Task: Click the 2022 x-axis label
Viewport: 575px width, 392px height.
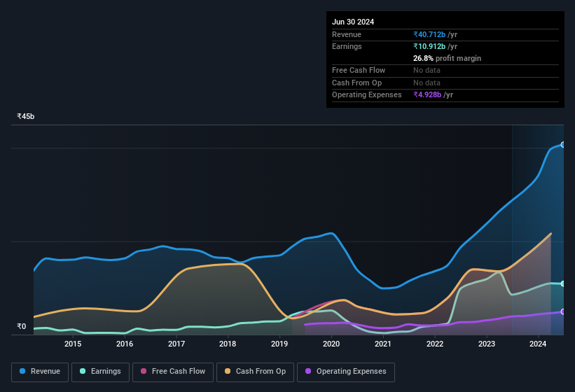Action: pyautogui.click(x=435, y=344)
